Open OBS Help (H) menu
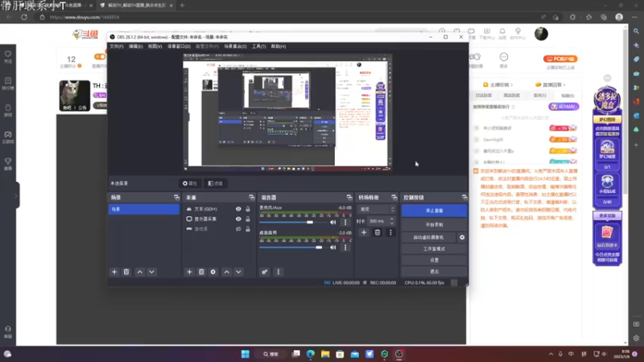The image size is (644, 362). coord(279,47)
